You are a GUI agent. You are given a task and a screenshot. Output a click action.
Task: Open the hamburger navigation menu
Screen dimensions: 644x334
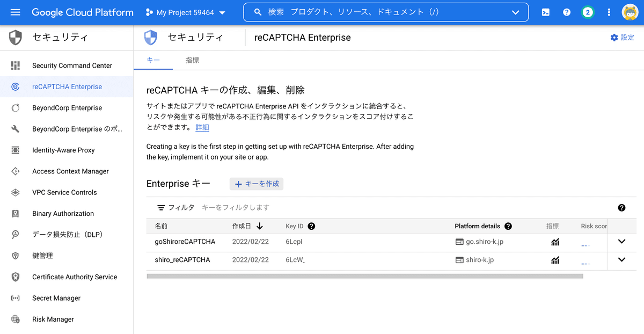click(x=15, y=12)
